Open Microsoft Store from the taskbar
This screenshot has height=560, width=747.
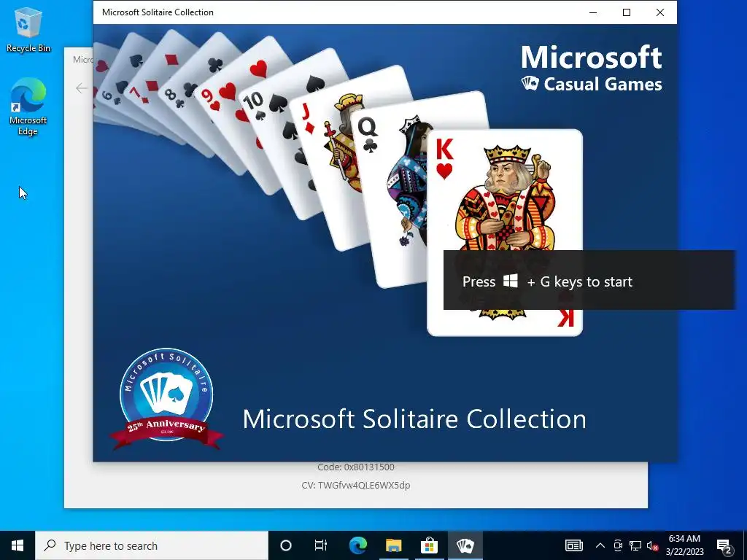(429, 545)
